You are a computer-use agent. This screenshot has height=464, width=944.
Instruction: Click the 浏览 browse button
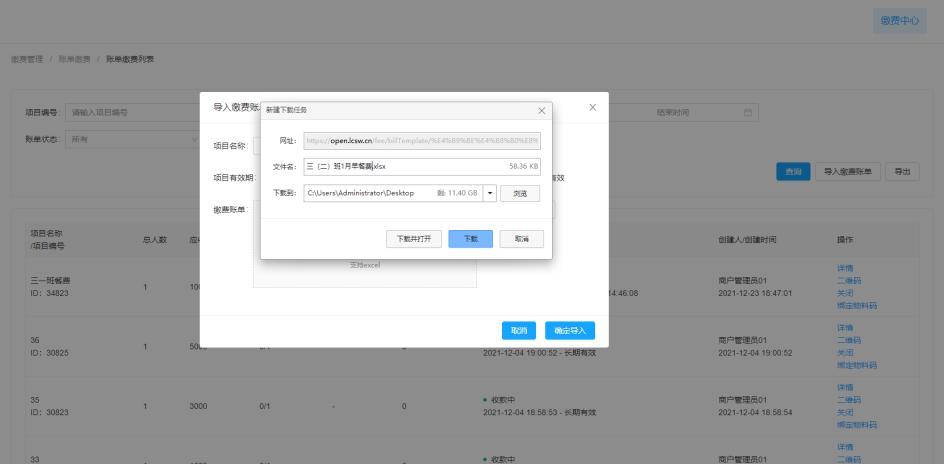point(520,193)
